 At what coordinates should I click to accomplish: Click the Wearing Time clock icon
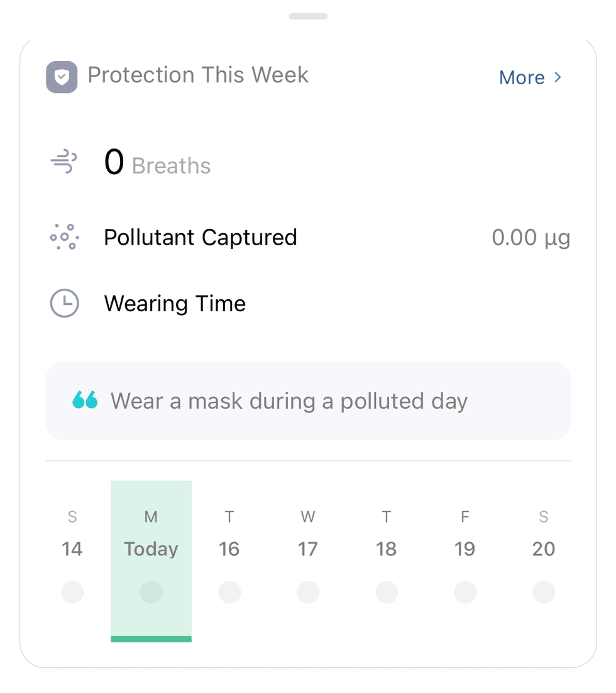(64, 304)
